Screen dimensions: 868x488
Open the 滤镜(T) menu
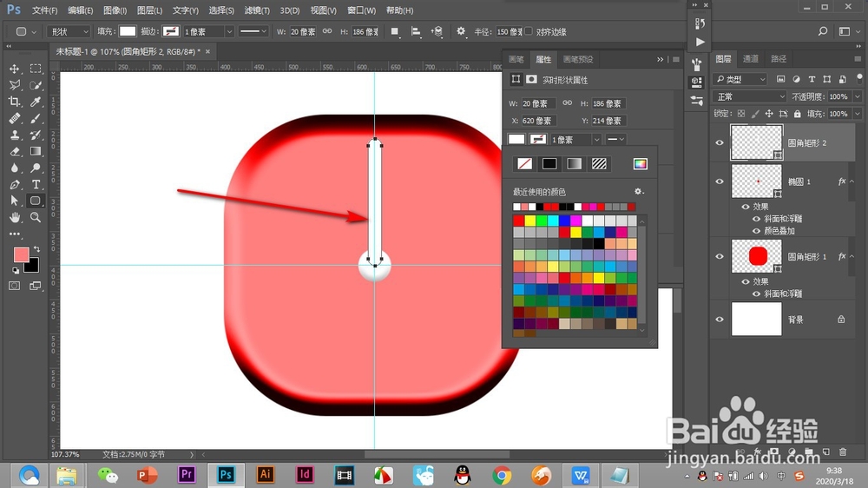(257, 10)
